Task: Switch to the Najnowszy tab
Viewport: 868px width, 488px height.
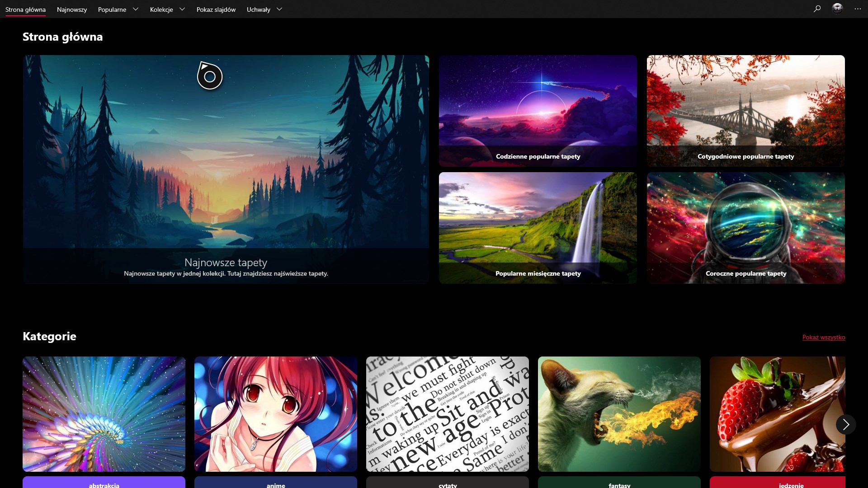Action: (71, 9)
